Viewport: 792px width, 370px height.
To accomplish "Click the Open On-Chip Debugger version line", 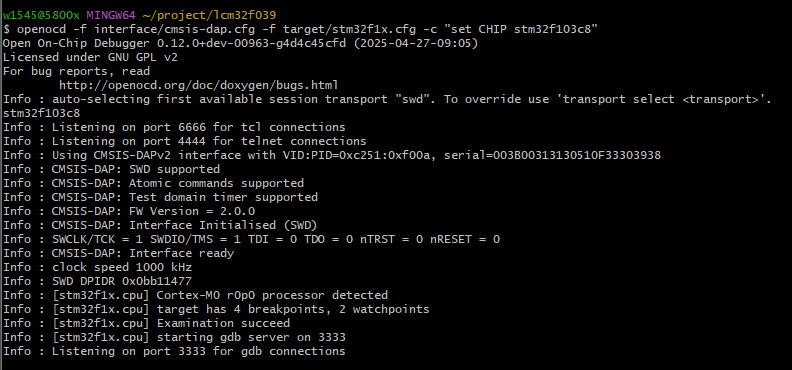I will click(240, 43).
